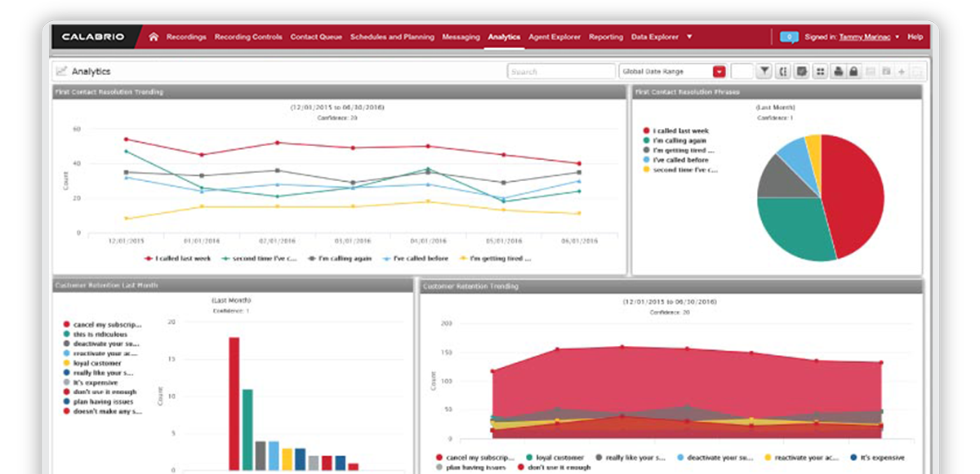Print the dashboard using the printer icon

[x=839, y=72]
